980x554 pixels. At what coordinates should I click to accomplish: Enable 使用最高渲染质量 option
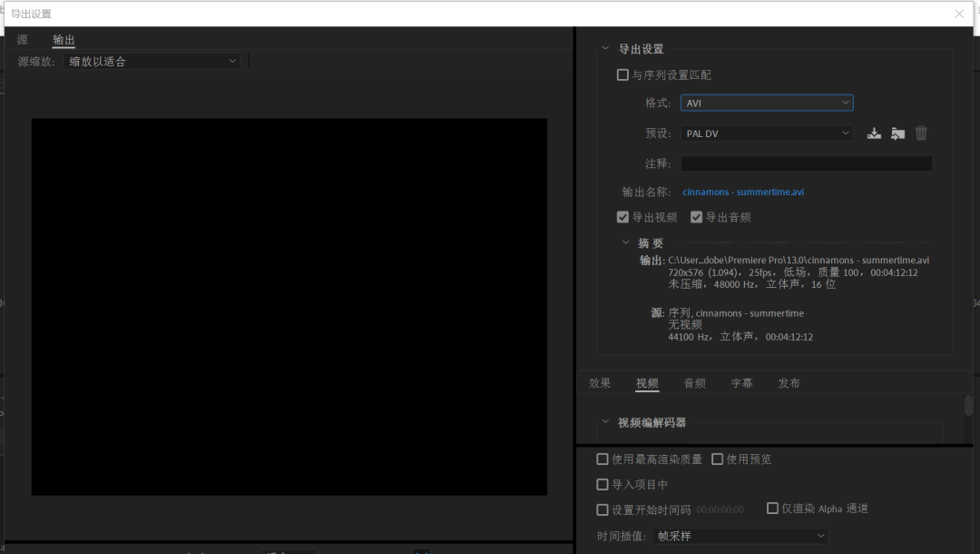[603, 460]
